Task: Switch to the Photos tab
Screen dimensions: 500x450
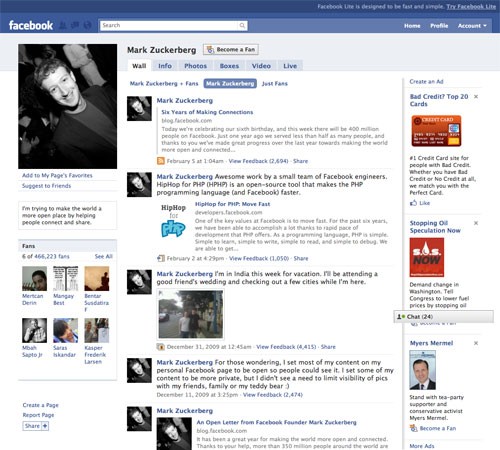Action: click(x=196, y=66)
